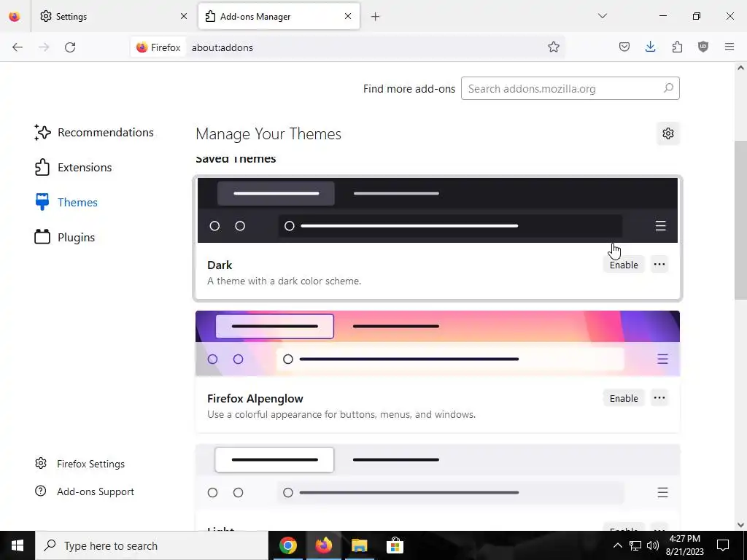
Task: Open the Plugins category
Action: pos(65,237)
